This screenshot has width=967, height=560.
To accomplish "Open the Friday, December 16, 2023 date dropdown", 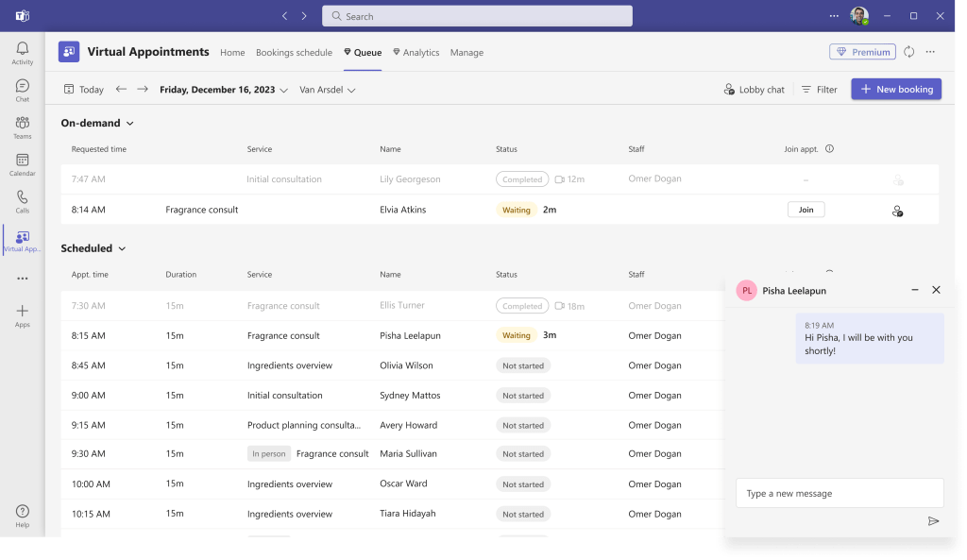I will [224, 91].
